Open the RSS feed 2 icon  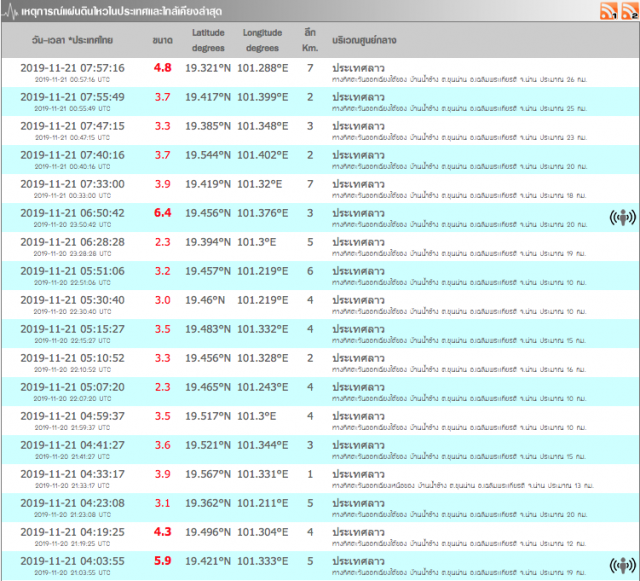tap(629, 11)
